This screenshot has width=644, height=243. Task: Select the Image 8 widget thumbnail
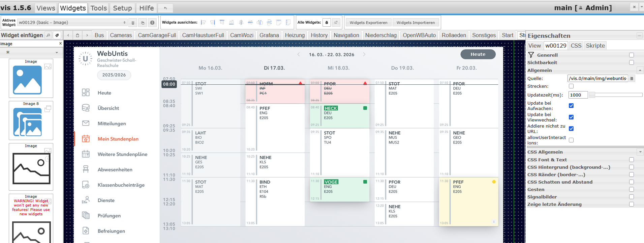click(31, 120)
